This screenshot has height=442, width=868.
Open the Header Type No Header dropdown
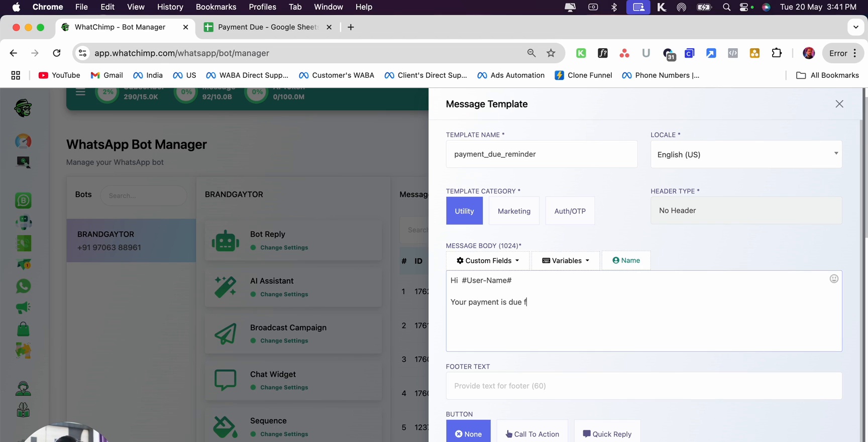pyautogui.click(x=746, y=210)
